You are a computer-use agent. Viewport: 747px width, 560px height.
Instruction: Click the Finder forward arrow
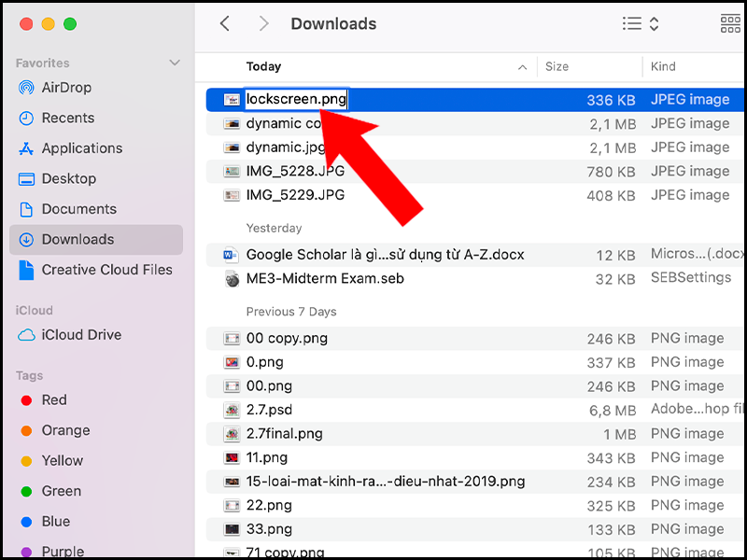263,24
